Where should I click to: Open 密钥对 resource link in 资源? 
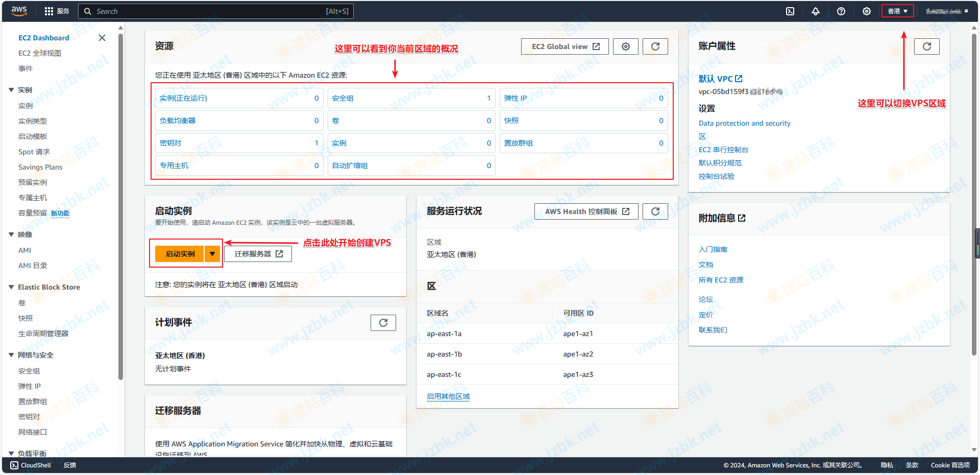click(x=170, y=143)
